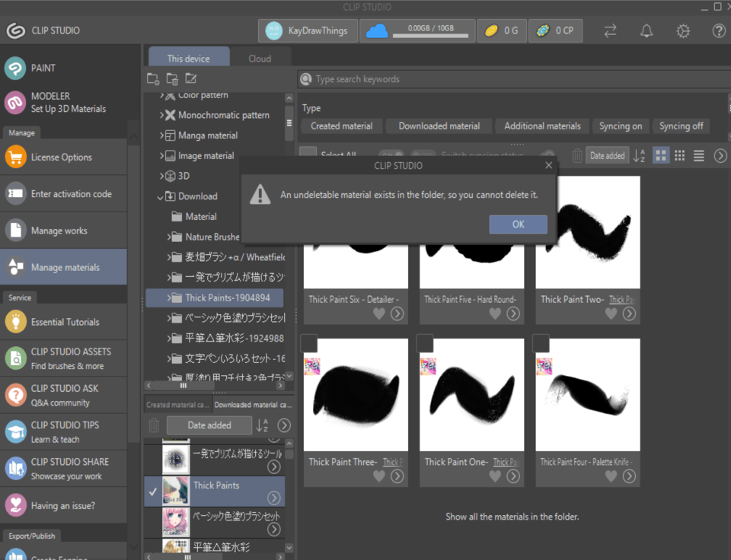
Task: Click OK in the CLIP STUDIO dialog
Action: pos(518,224)
